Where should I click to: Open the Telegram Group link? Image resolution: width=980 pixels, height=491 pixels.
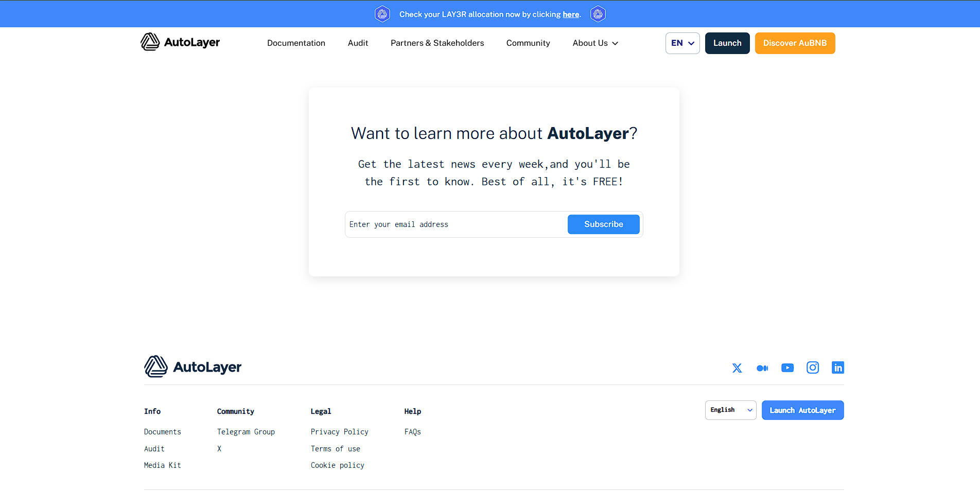246,432
